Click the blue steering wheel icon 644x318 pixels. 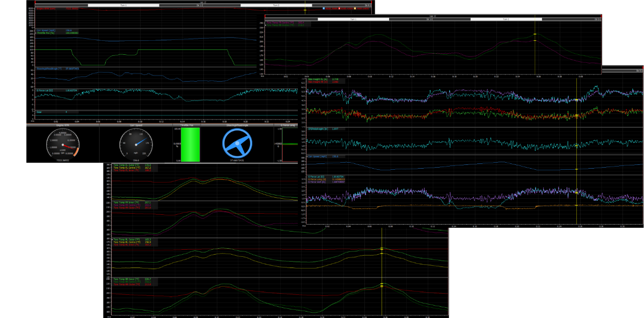(x=237, y=142)
